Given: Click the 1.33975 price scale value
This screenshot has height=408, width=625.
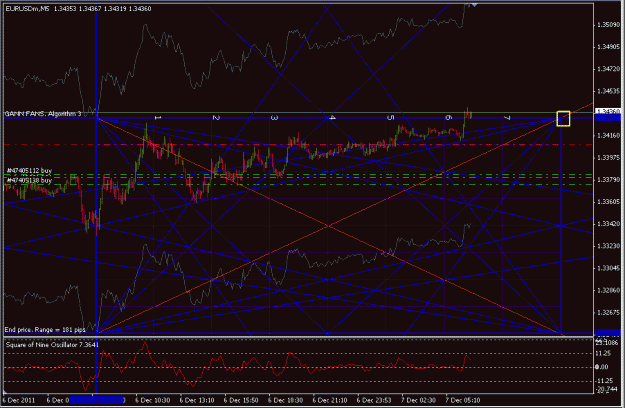Looking at the screenshot, I should coord(609,158).
